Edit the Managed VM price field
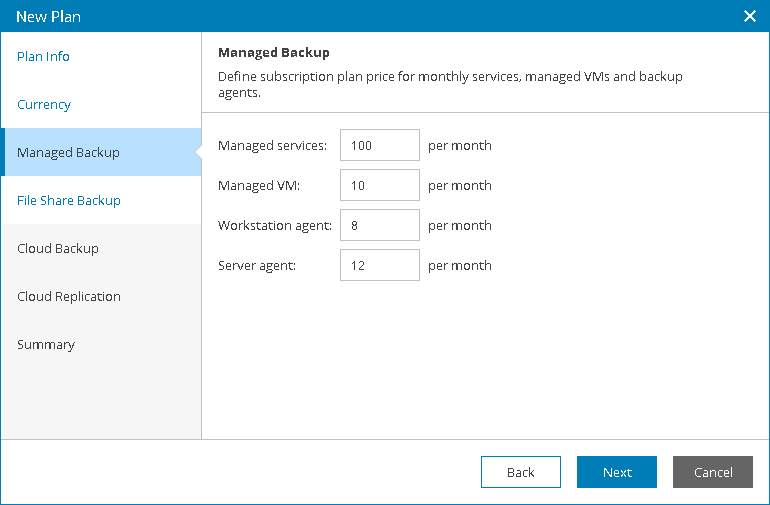Viewport: 770px width, 505px height. pos(380,185)
